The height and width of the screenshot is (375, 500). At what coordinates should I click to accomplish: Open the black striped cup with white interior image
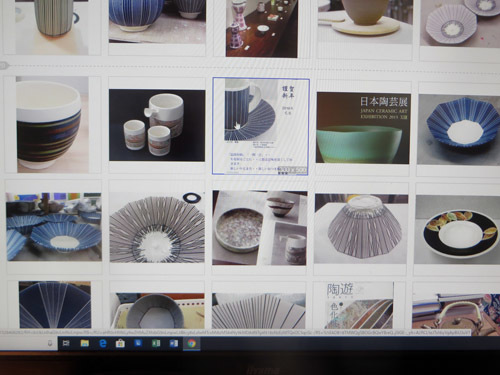coord(53,124)
